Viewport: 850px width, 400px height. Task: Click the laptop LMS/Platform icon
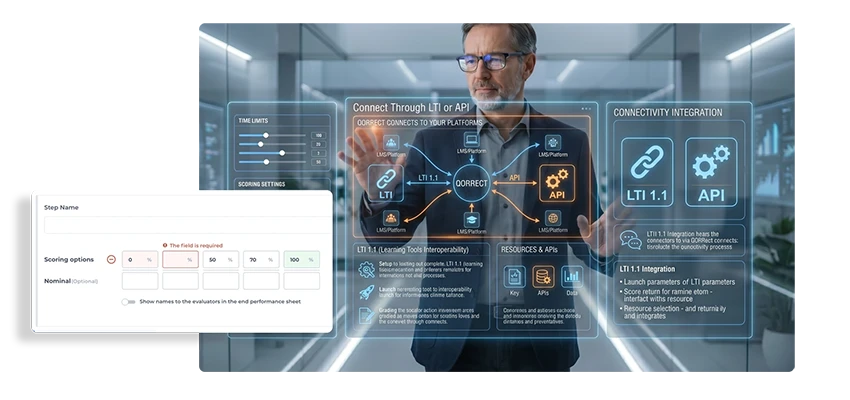tap(471, 140)
